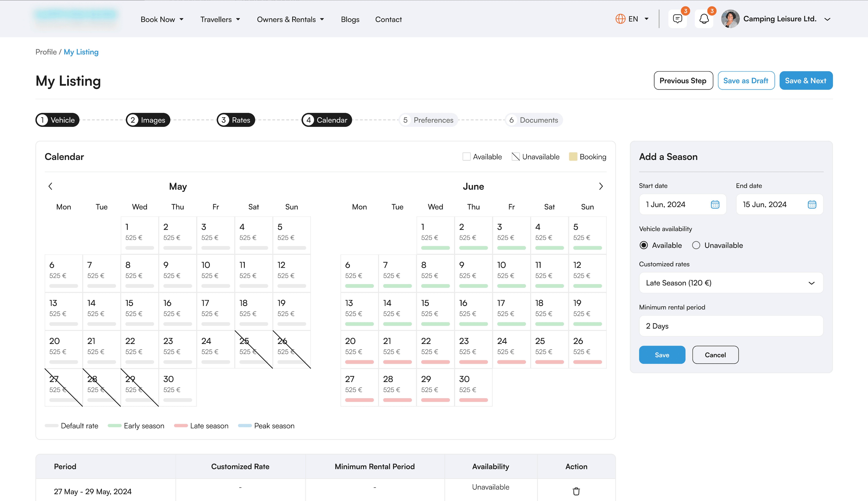The image size is (868, 501).
Task: Open End date calendar picker icon
Action: pos(812,204)
